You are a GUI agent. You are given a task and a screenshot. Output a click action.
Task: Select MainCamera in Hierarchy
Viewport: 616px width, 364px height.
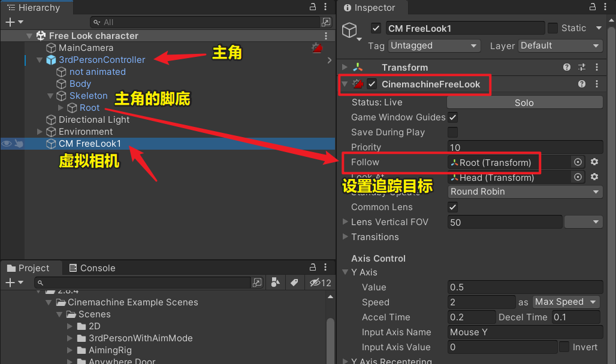86,48
